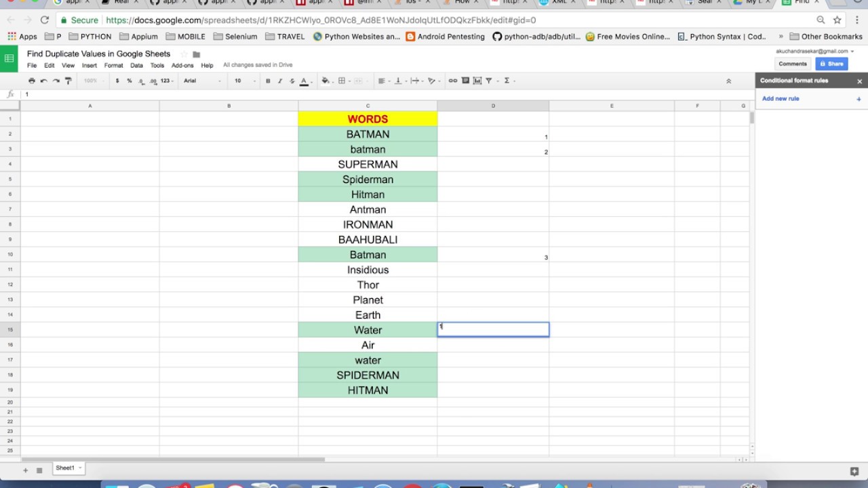The width and height of the screenshot is (868, 488).
Task: Select column C header
Action: pos(368,106)
